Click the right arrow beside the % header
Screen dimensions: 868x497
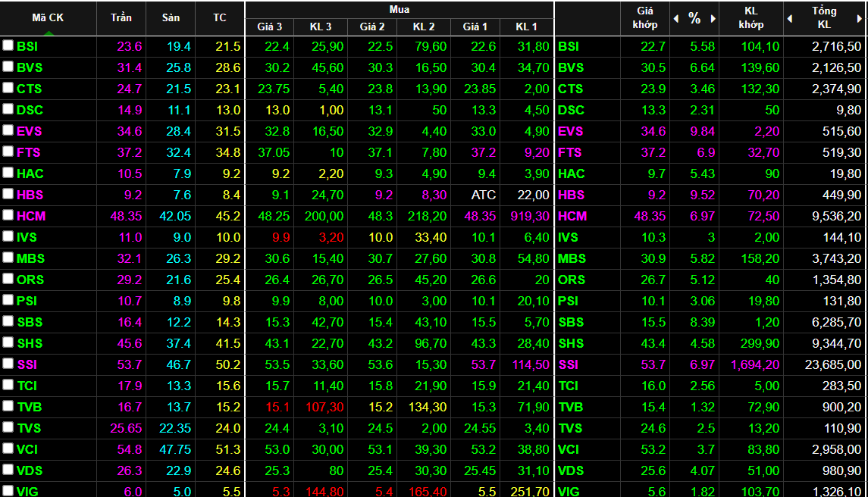pos(713,19)
